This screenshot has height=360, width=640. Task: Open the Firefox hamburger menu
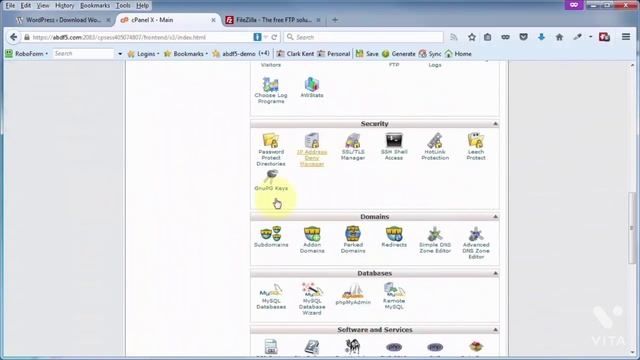coord(626,37)
